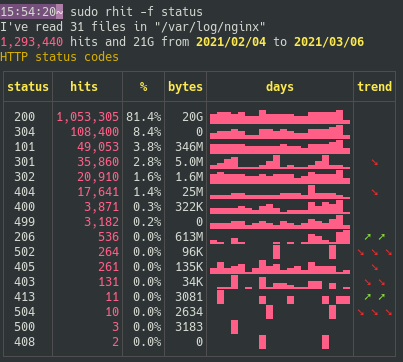This screenshot has height=362, width=403.
Task: Click the first green up-trend arrow for 413
Action: point(368,297)
